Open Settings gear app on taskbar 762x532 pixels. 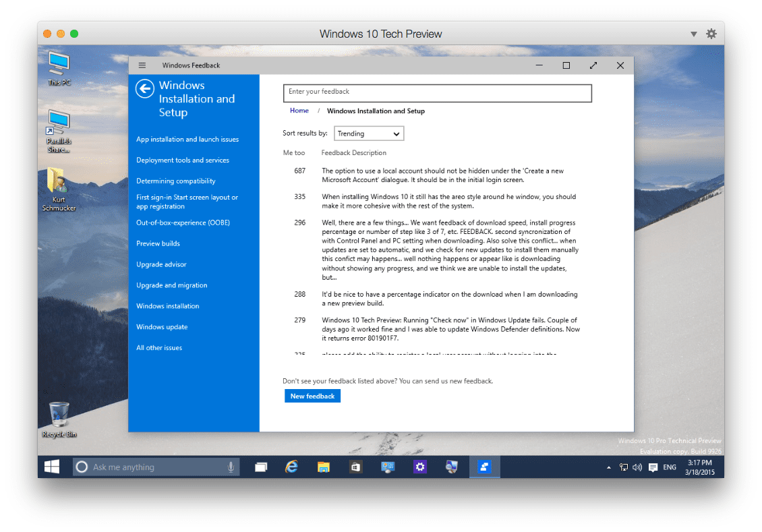pos(420,467)
